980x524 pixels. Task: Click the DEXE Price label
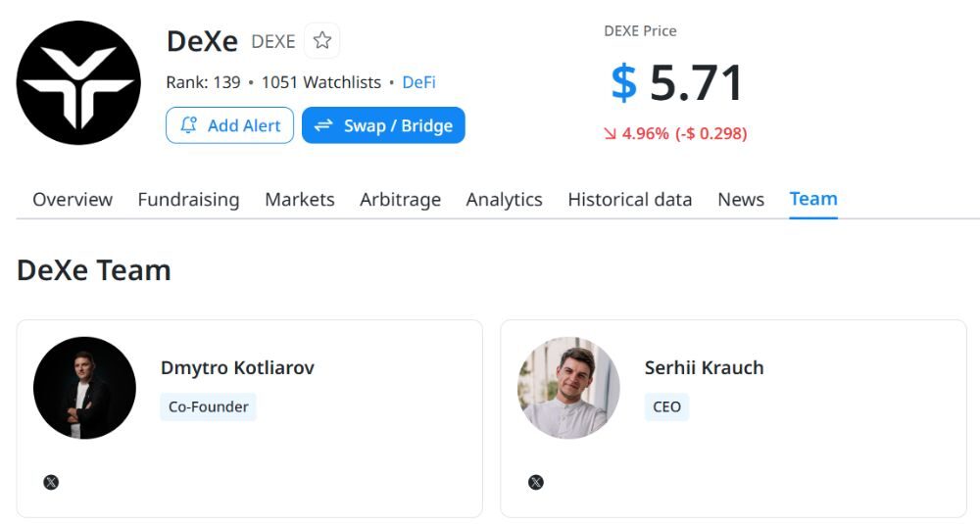[640, 31]
